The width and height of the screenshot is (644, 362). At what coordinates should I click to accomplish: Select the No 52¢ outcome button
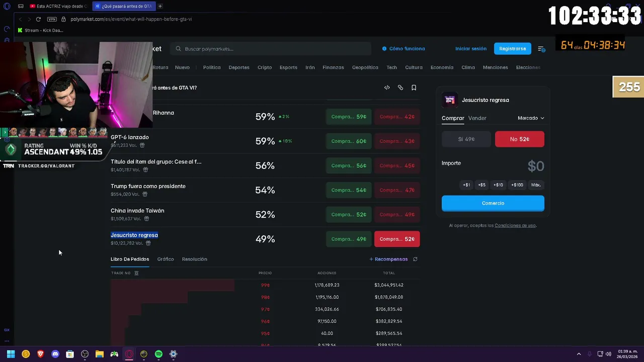pos(520,139)
